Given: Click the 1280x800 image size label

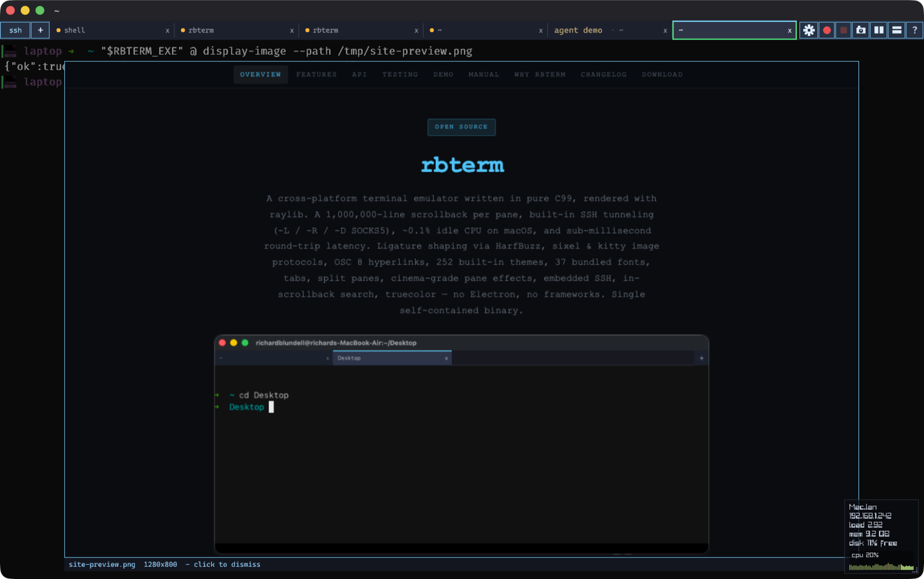Looking at the screenshot, I should click(161, 565).
